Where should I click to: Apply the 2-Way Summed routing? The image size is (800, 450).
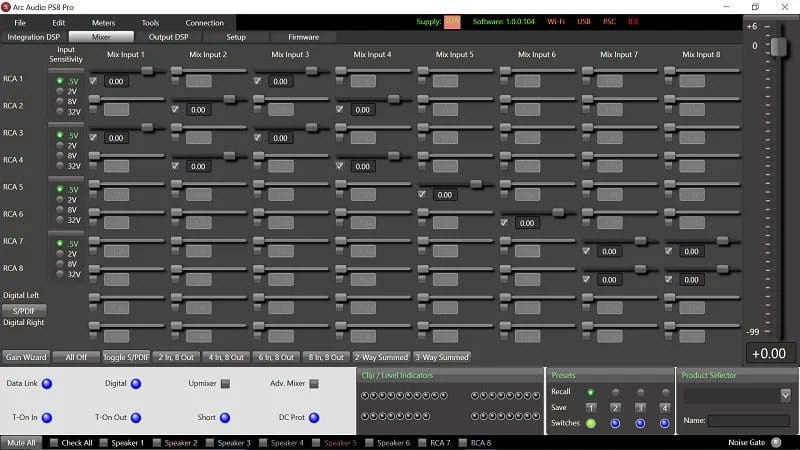(x=381, y=357)
